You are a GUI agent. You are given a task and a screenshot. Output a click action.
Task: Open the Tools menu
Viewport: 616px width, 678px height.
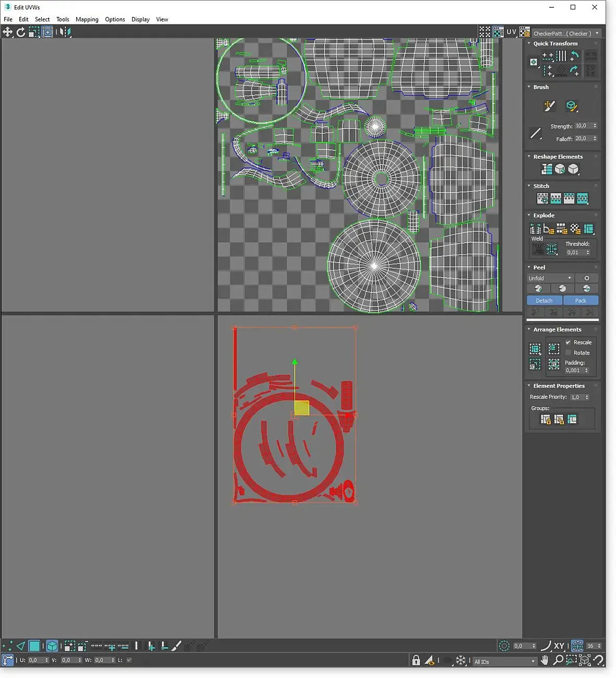pyautogui.click(x=63, y=19)
